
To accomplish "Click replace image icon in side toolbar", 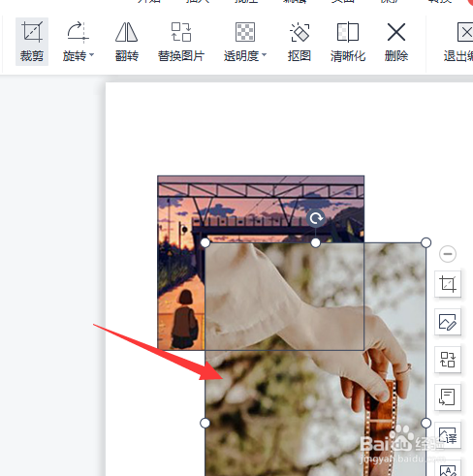I will tap(448, 360).
